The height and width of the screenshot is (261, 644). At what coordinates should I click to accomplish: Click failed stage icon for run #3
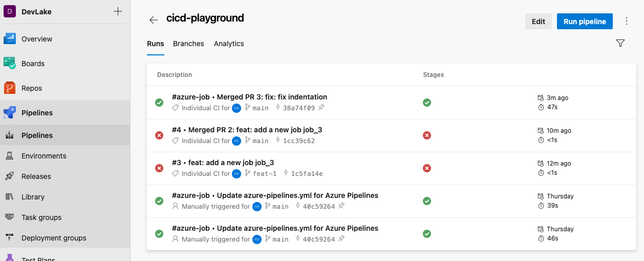(427, 168)
